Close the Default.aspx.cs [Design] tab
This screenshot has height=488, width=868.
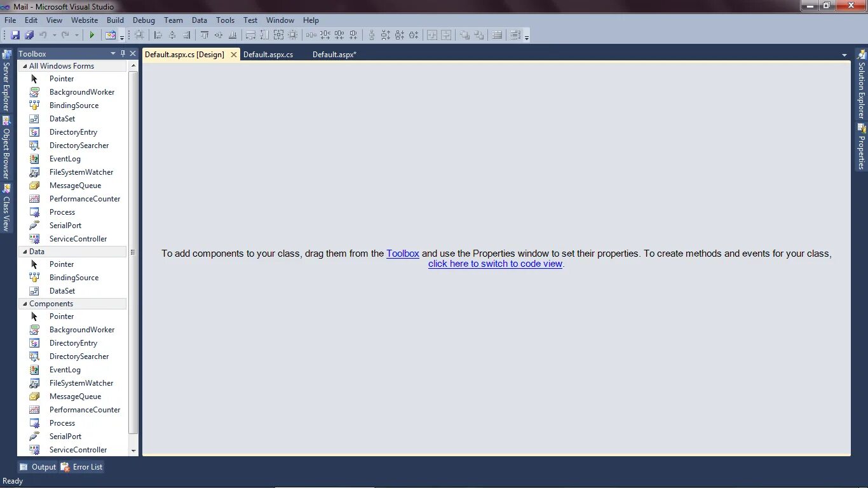[x=234, y=55]
